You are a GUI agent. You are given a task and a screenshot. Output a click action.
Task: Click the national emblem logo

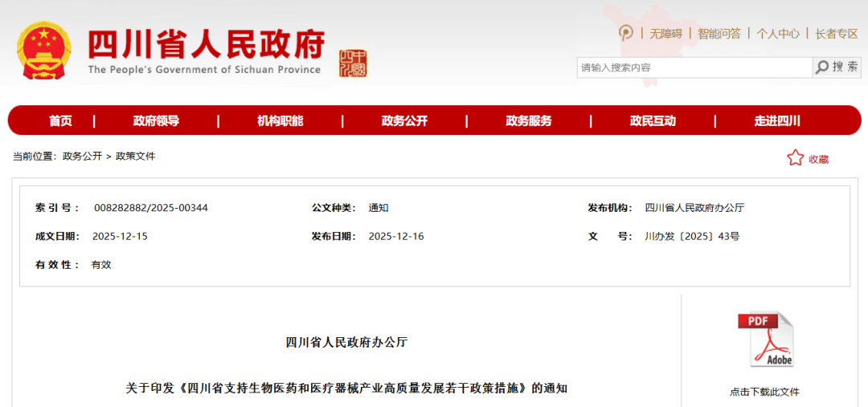click(43, 51)
